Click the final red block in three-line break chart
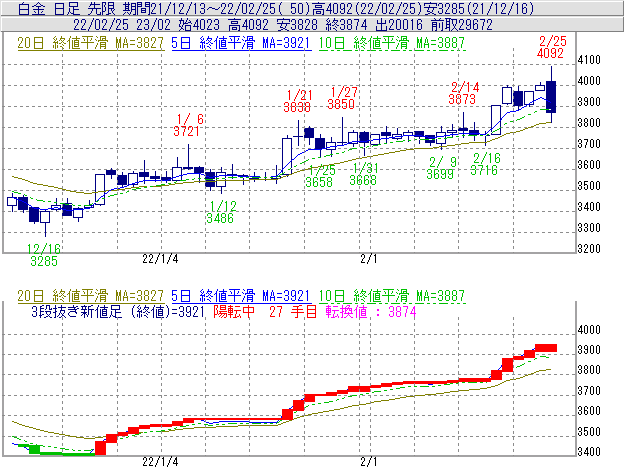Screen dimensions: 624x475 (x=546, y=348)
